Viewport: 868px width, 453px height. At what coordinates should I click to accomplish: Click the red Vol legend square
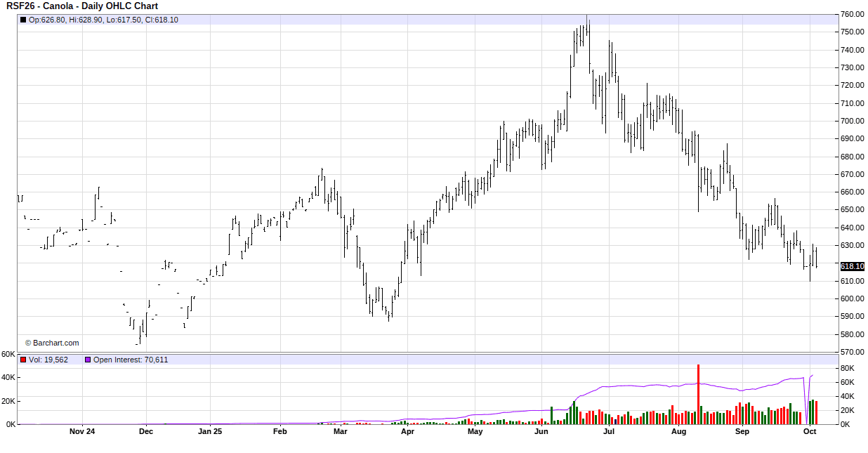(23, 360)
